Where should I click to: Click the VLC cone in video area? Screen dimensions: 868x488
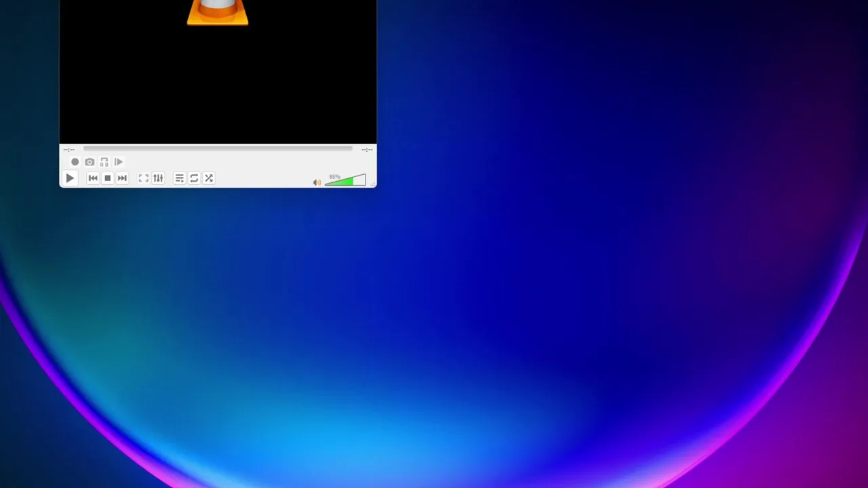pyautogui.click(x=218, y=12)
